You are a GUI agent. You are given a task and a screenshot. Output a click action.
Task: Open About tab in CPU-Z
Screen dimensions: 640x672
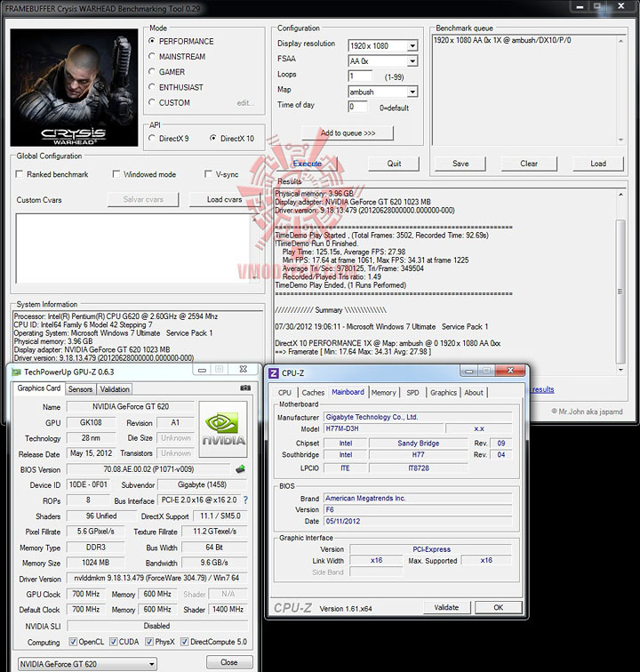[x=474, y=393]
